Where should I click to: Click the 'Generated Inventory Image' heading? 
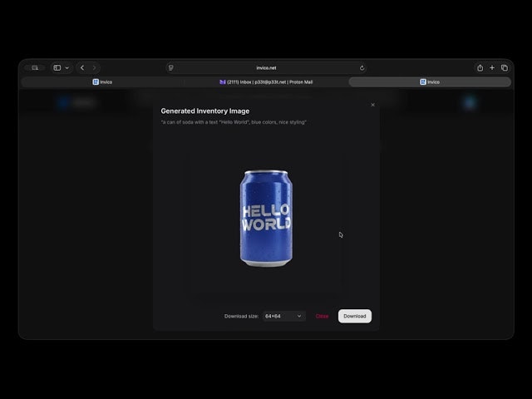point(205,111)
